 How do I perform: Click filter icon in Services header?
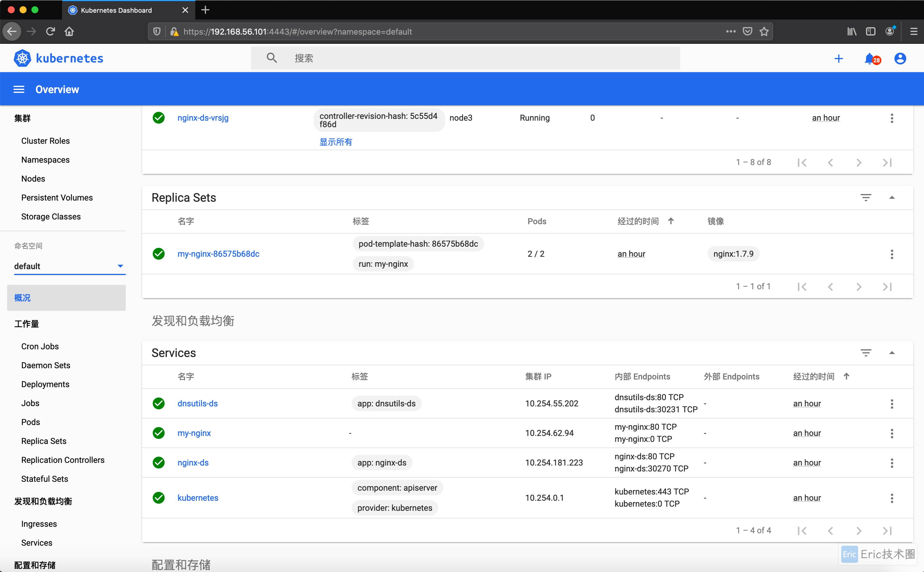coord(865,353)
